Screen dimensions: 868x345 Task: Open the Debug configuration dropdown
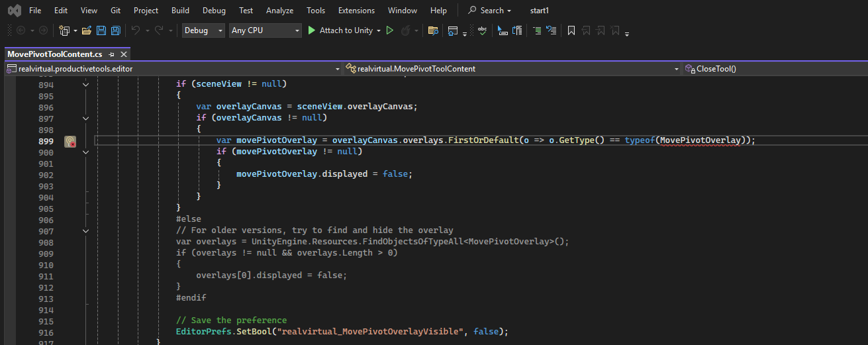[x=203, y=30]
